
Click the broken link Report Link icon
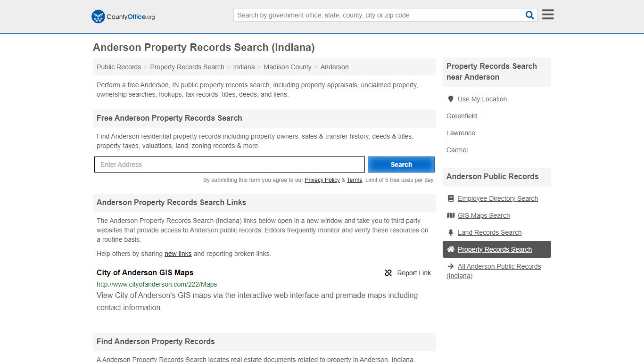[x=388, y=273]
